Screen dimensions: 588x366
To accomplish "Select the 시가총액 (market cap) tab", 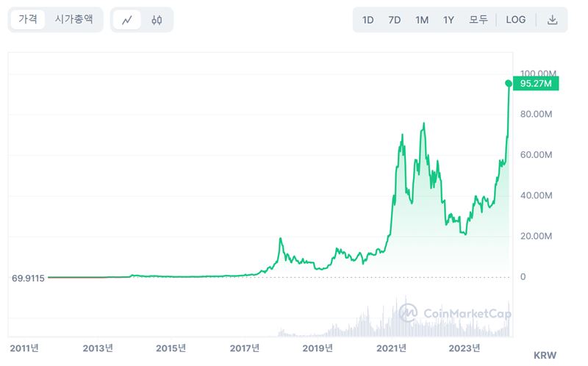I will (74, 20).
